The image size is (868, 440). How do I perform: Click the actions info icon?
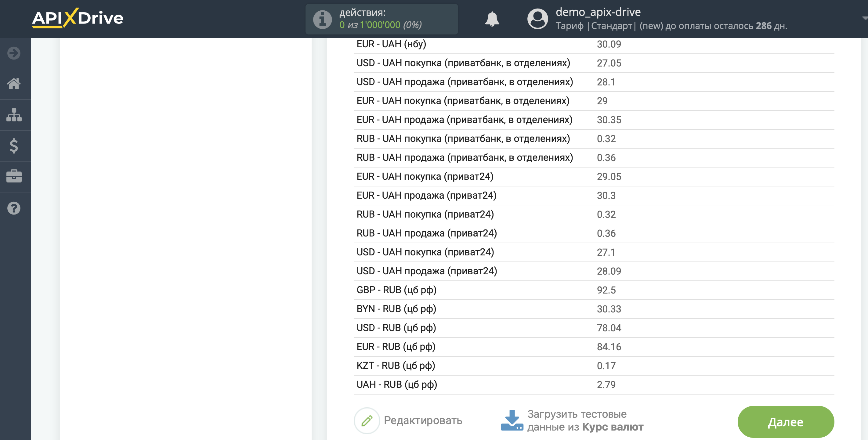pos(323,19)
